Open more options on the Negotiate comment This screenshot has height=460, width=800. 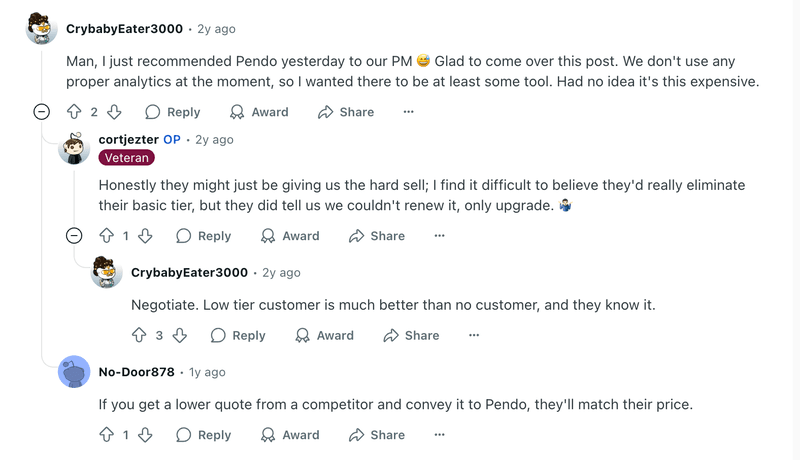pos(474,335)
